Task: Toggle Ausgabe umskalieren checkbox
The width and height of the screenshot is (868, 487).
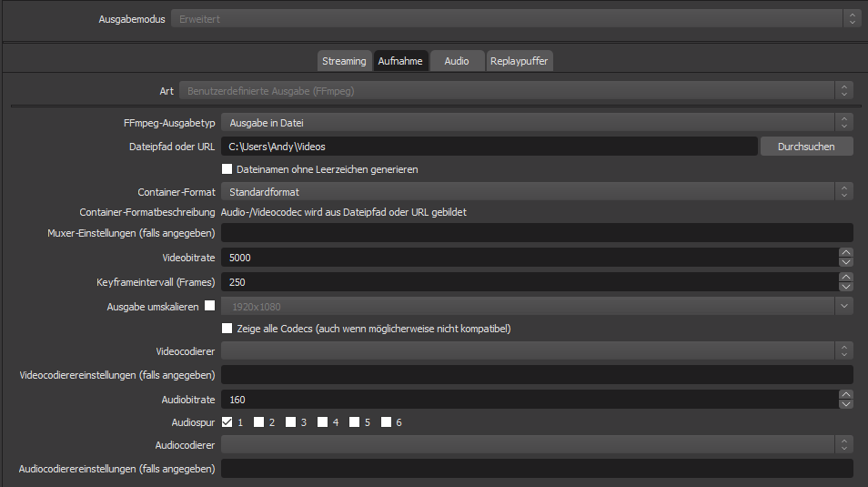Action: [209, 307]
